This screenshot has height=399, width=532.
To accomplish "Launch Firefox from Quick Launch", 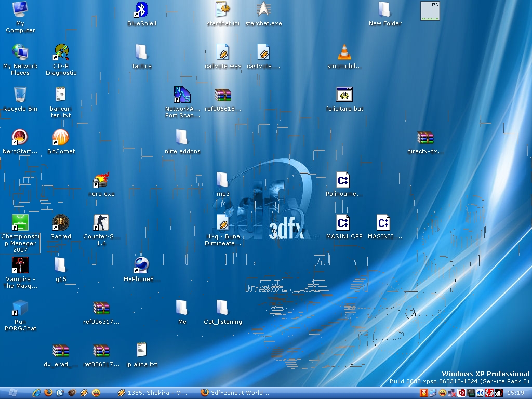I will pos(48,393).
